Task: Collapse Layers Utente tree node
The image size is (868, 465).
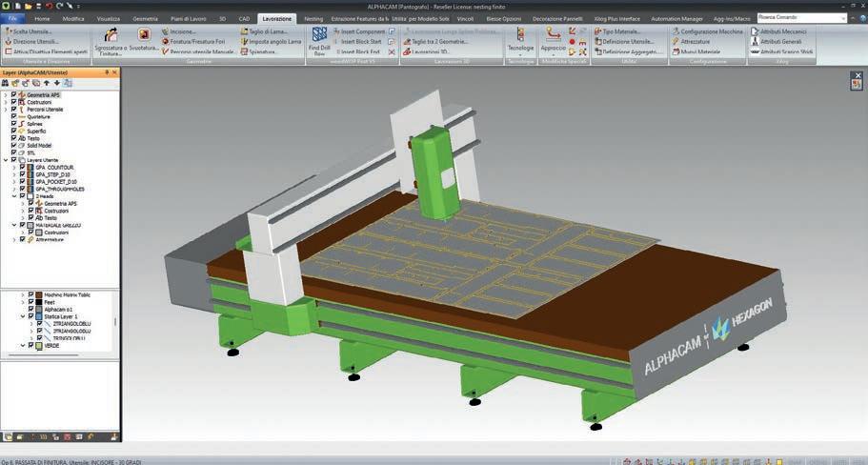Action: (x=6, y=160)
